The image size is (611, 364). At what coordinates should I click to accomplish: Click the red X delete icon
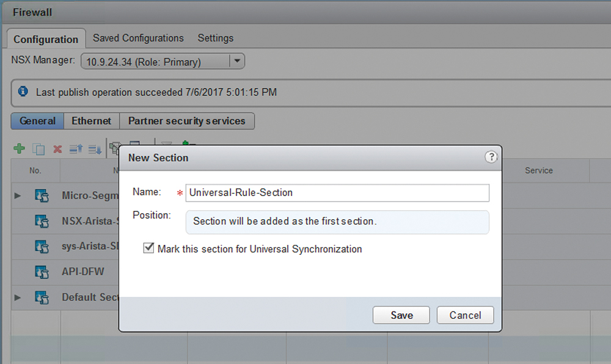click(57, 149)
